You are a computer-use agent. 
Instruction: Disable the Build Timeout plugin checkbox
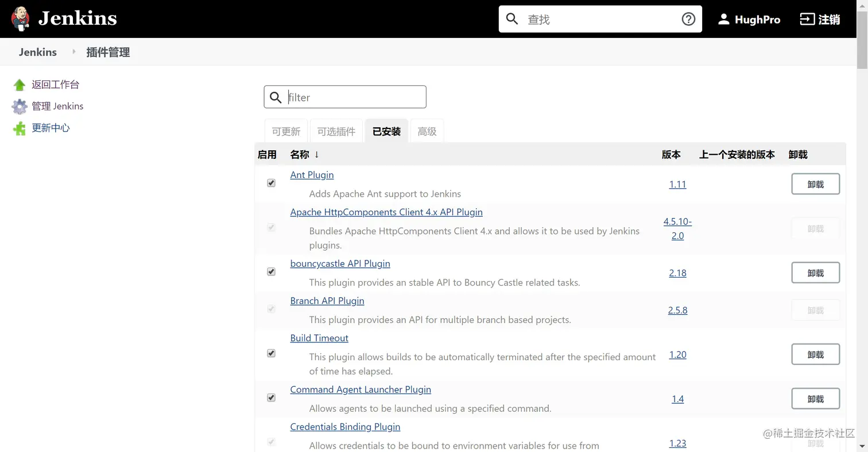[x=271, y=353]
